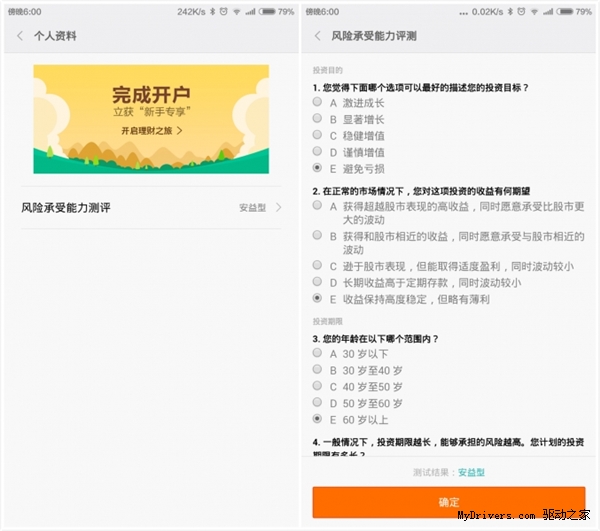Choose age range A 30岁以下
This screenshot has height=531, width=600.
tap(318, 353)
